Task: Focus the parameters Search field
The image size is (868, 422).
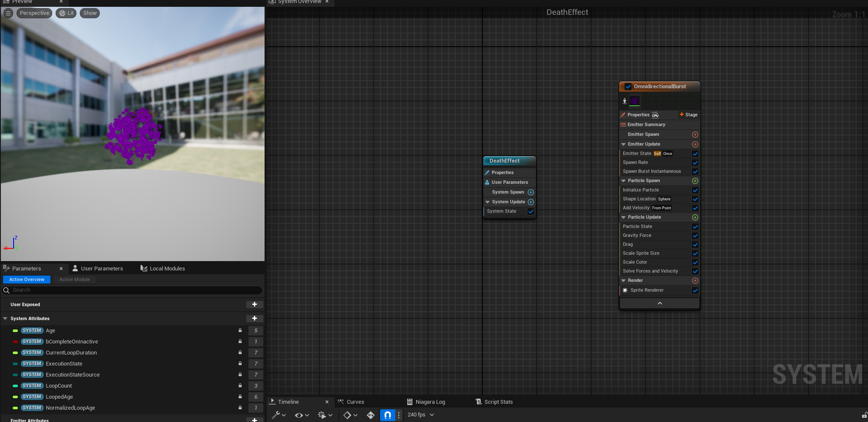Action: [132, 290]
